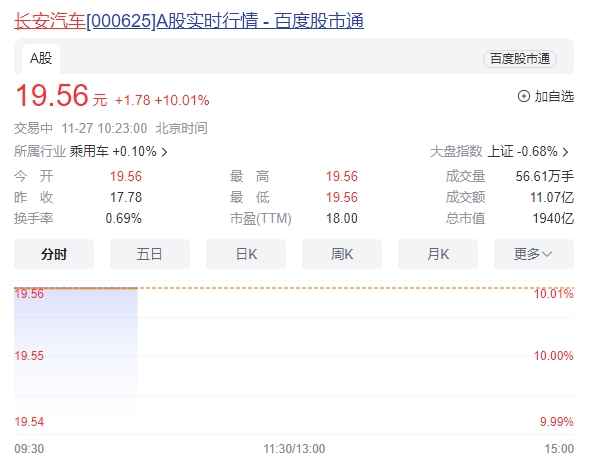Click the current price 19.56 元
This screenshot has width=592, height=460.
[x=61, y=96]
